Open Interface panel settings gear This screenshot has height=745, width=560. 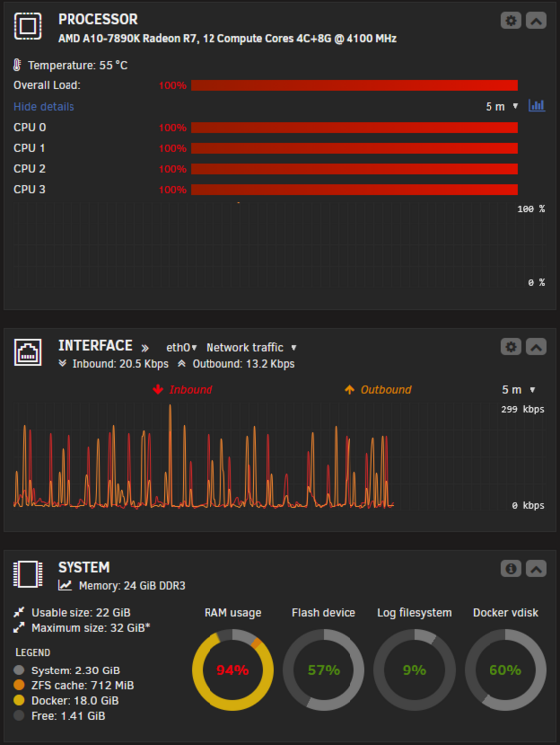click(511, 347)
